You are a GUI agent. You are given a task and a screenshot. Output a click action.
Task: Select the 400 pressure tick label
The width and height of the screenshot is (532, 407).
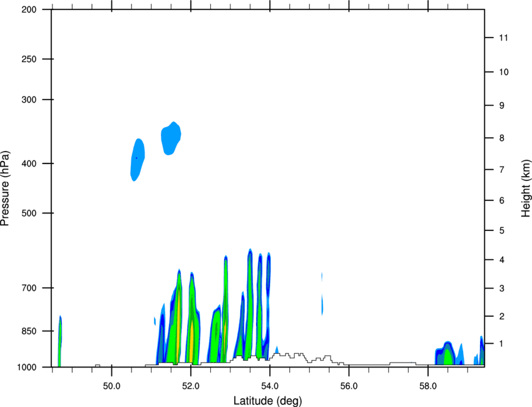point(29,163)
